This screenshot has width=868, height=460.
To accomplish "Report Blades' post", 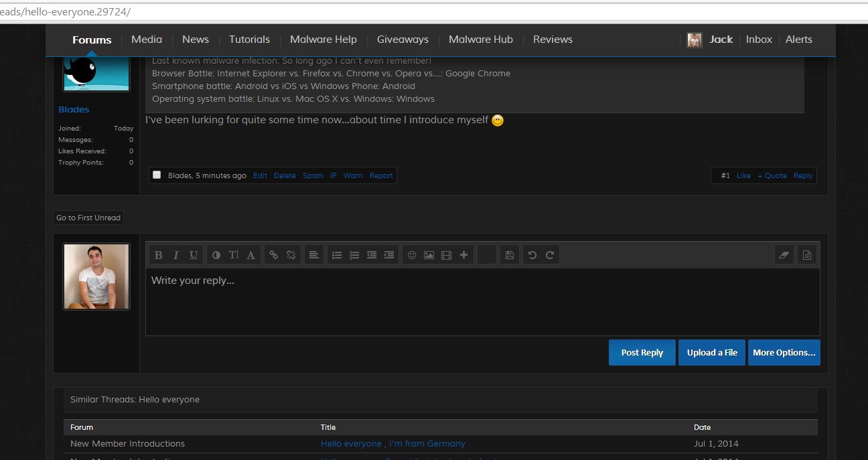I will [x=381, y=175].
